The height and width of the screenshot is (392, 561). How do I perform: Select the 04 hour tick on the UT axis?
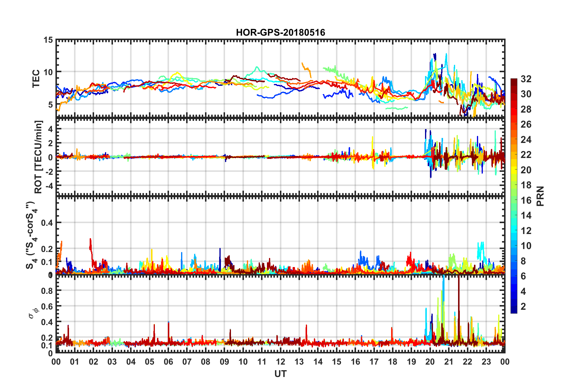pos(131,362)
